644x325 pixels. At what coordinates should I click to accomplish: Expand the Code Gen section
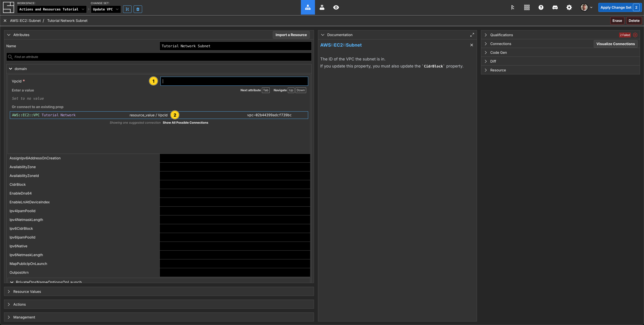[x=486, y=53]
